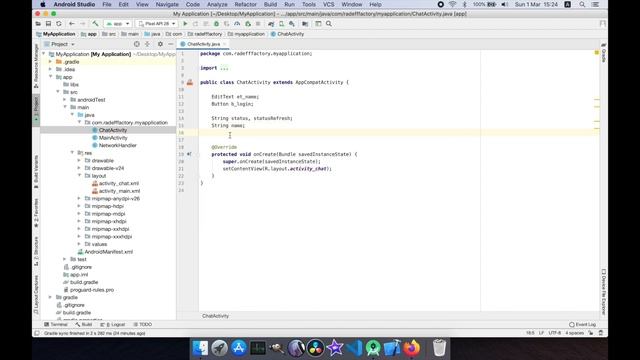This screenshot has width=640, height=360.
Task: Toggle the Device File Explorer side tab
Action: [603, 291]
